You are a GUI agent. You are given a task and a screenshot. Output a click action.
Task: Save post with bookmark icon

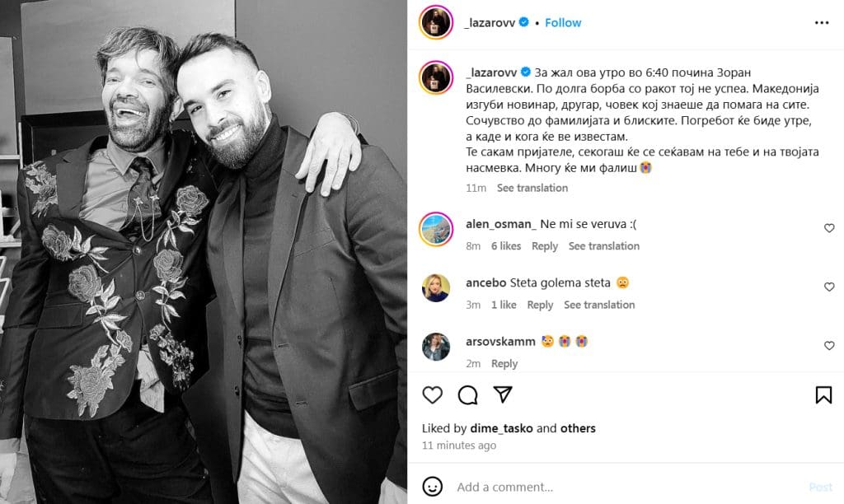point(823,394)
